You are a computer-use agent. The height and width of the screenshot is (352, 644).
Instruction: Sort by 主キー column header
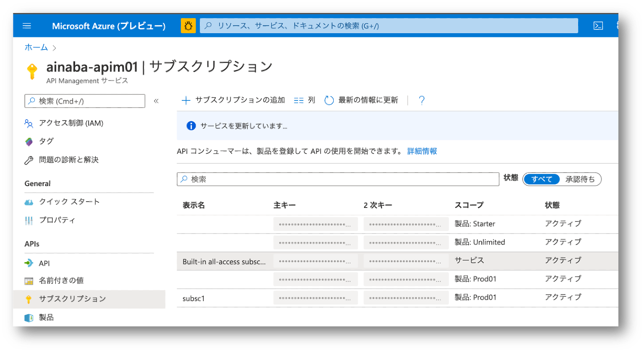coord(284,205)
